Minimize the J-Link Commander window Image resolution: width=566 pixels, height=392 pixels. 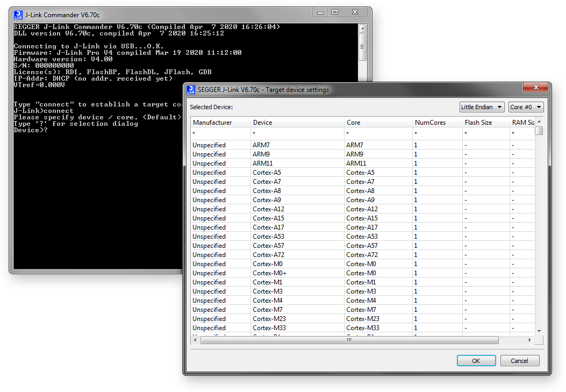[x=320, y=12]
